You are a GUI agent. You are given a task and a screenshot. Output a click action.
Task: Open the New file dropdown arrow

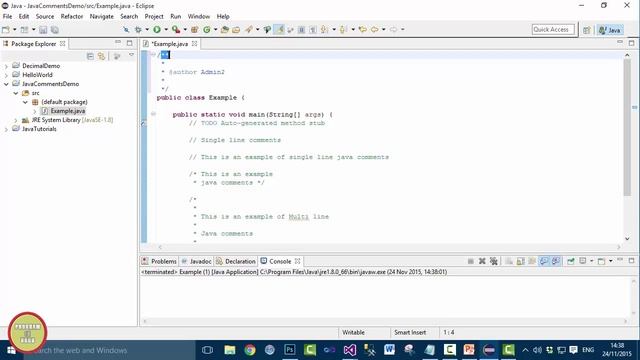coord(15,30)
